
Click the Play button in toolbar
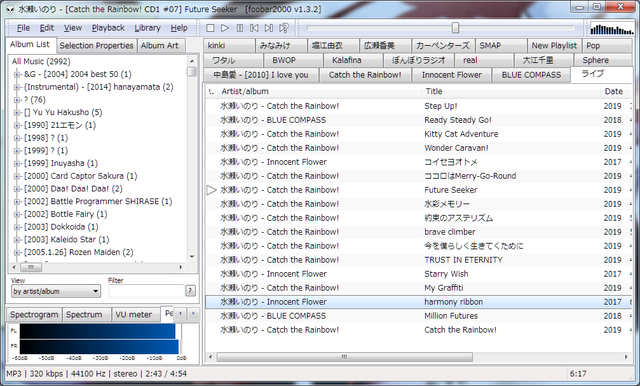(224, 28)
